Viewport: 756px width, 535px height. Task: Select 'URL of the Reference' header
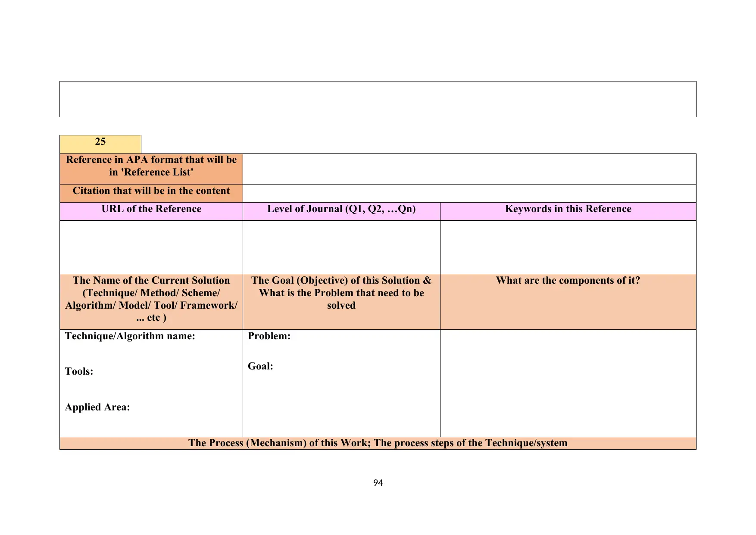[151, 212]
